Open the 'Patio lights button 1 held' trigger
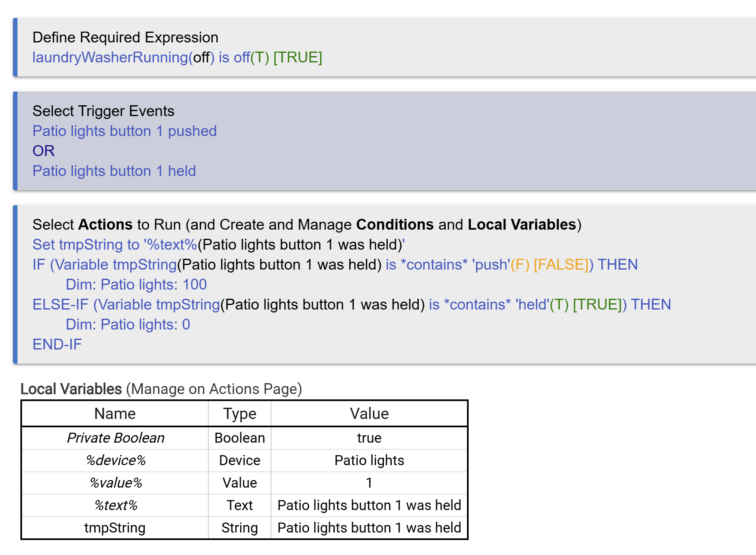The width and height of the screenshot is (756, 555). pos(114,171)
